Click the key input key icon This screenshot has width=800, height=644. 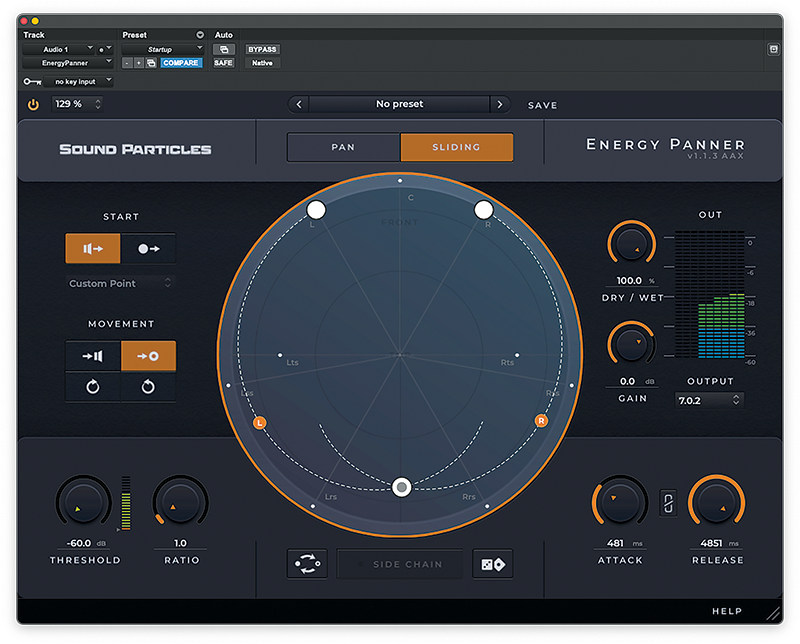(32, 82)
